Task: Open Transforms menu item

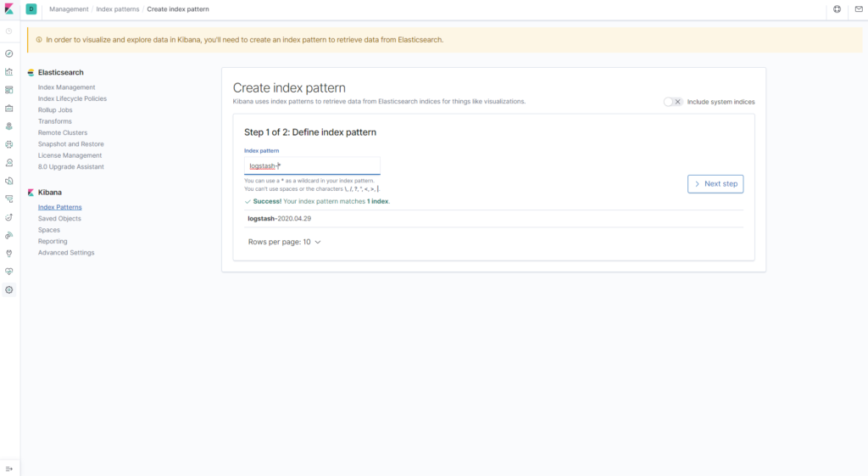Action: coord(55,121)
